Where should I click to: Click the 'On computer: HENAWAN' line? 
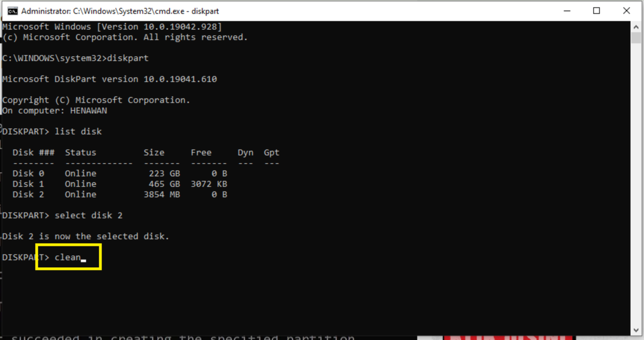[55, 111]
